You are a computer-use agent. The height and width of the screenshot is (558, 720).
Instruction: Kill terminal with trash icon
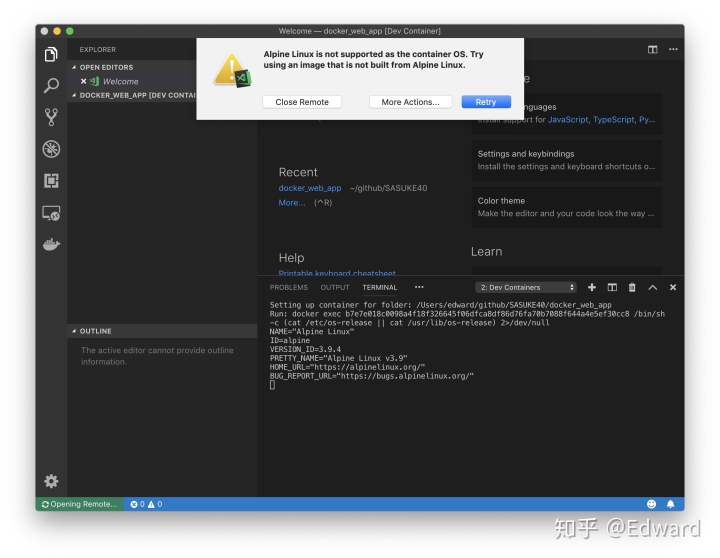click(632, 287)
